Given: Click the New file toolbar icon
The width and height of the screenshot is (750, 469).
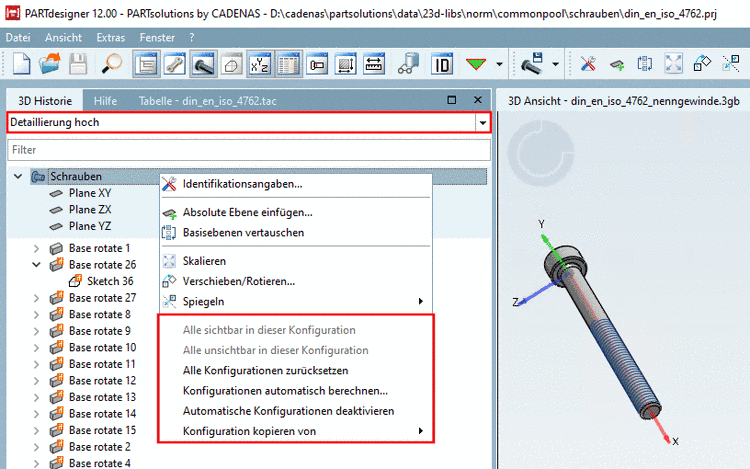Looking at the screenshot, I should [21, 64].
